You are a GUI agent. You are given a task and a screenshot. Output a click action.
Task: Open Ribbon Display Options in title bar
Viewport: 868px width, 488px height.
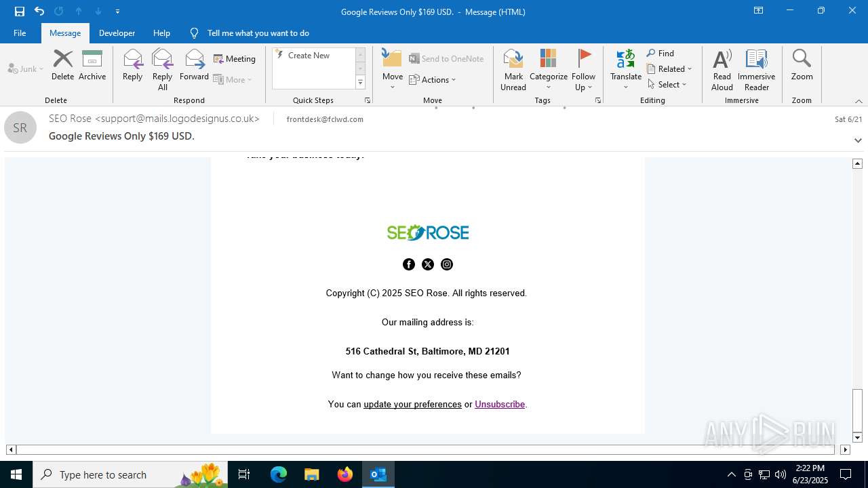coord(759,11)
